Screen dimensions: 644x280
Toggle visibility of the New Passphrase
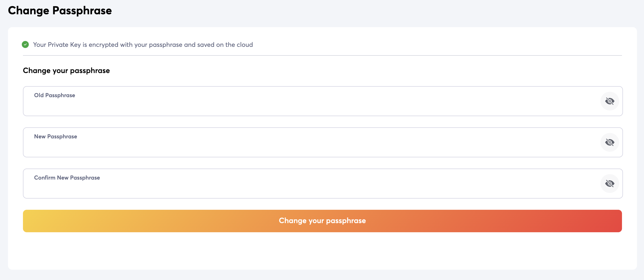tap(610, 143)
